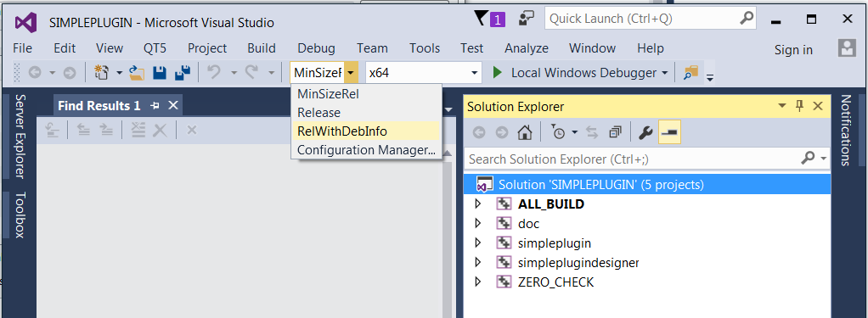The height and width of the screenshot is (318, 868).
Task: Toggle the pin on Find Results tab
Action: [155, 106]
